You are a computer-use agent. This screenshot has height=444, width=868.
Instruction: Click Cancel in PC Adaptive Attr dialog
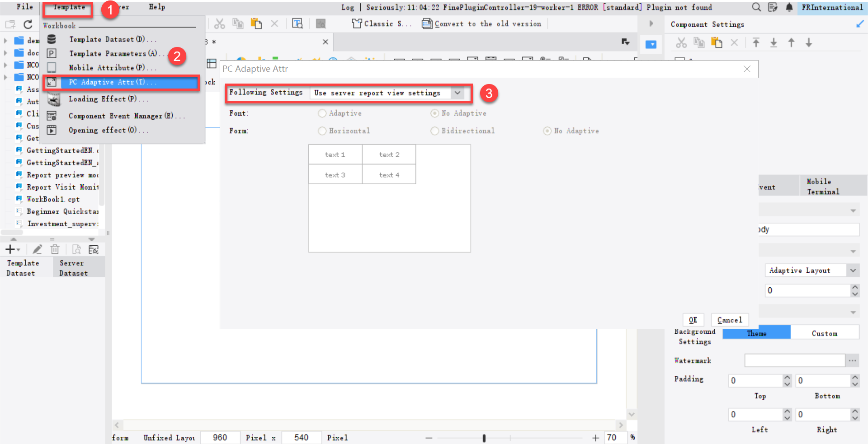click(730, 320)
